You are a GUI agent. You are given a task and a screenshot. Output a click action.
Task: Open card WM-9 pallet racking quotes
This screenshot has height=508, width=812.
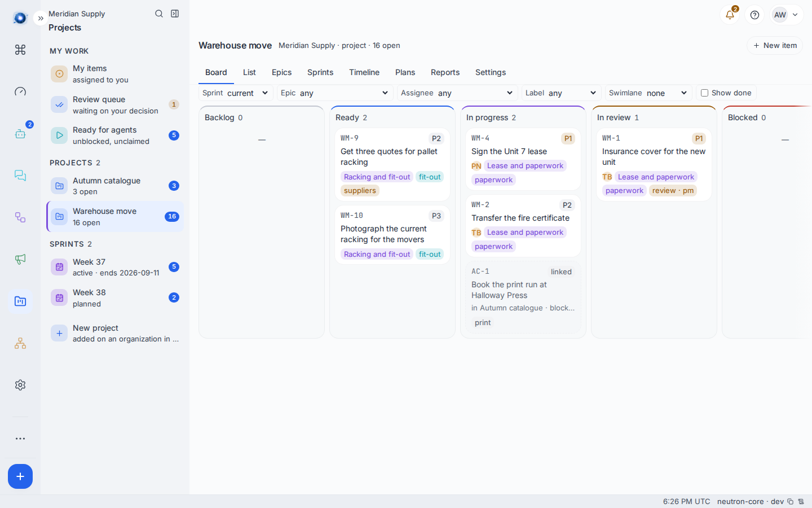tap(392, 164)
